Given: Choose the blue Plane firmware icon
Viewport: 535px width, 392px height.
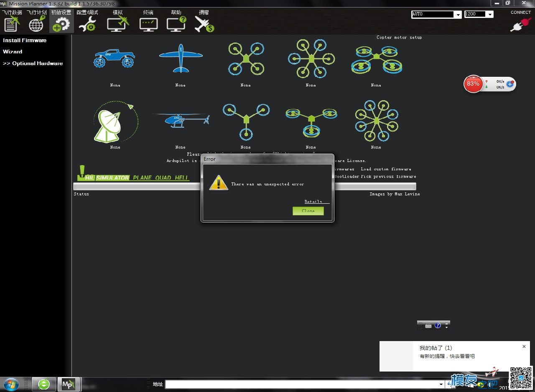Looking at the screenshot, I should click(181, 58).
